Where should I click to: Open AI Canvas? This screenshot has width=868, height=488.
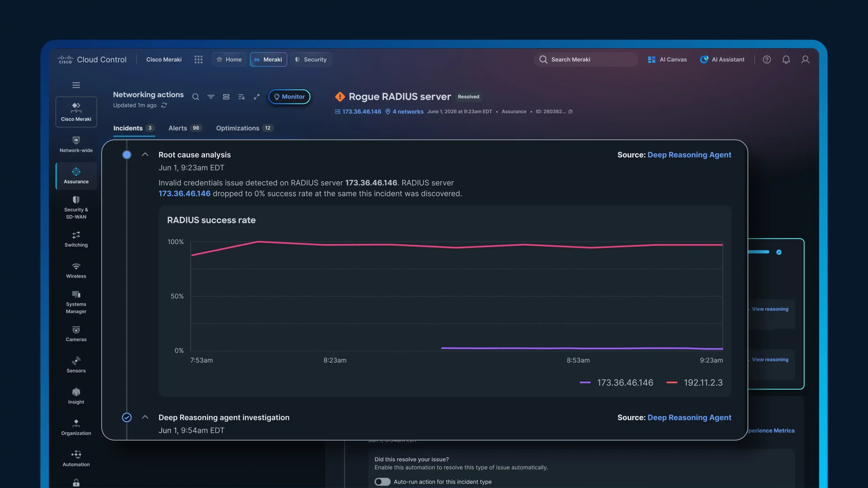tap(667, 60)
